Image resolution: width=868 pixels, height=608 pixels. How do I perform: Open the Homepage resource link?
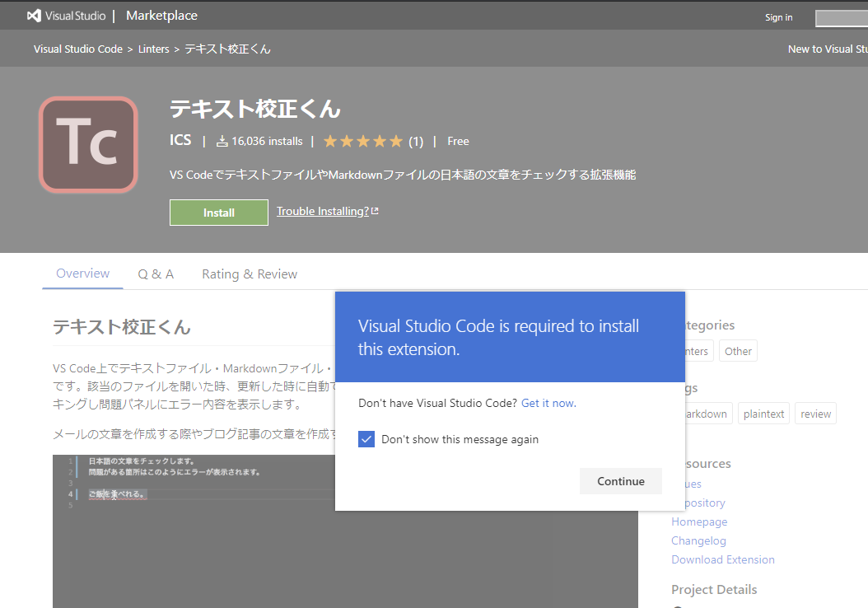(x=699, y=521)
